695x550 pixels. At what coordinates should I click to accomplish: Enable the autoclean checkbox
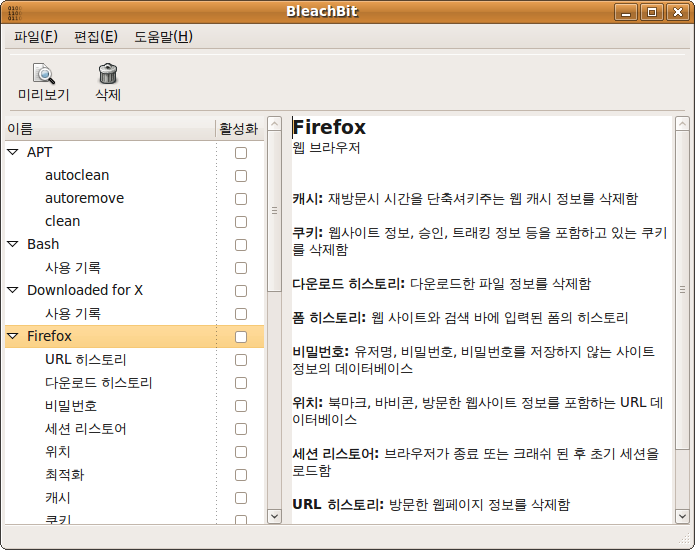pyautogui.click(x=241, y=176)
